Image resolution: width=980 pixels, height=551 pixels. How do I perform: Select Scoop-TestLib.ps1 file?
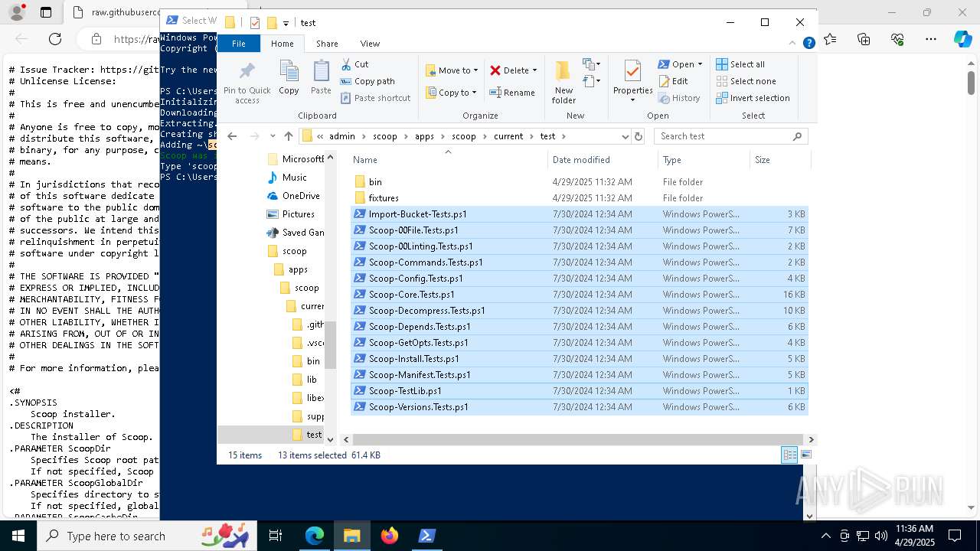[579, 391]
